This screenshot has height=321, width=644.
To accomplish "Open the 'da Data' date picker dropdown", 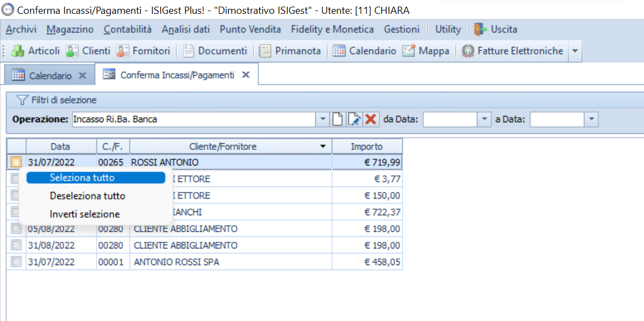I will 485,119.
